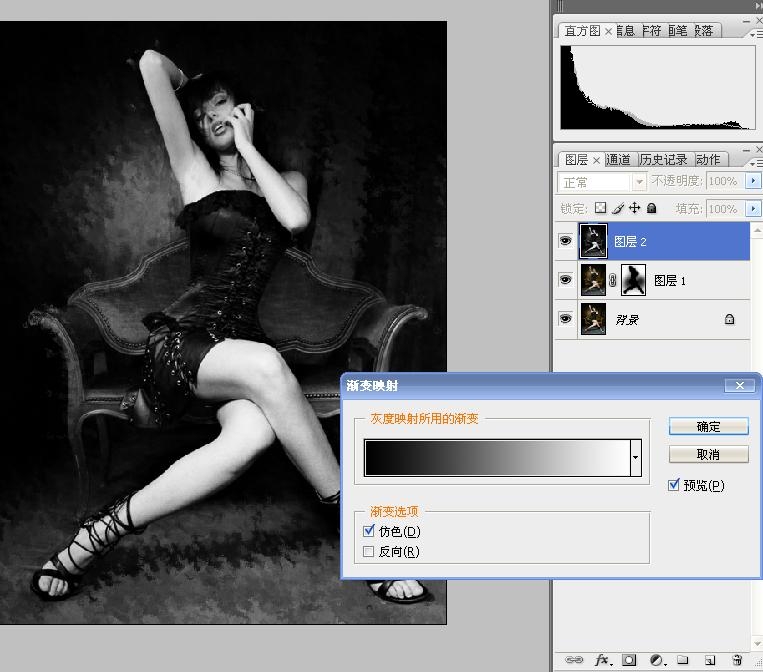This screenshot has width=763, height=672.
Task: Toggle the 预览(P) checkbox
Action: pyautogui.click(x=674, y=485)
